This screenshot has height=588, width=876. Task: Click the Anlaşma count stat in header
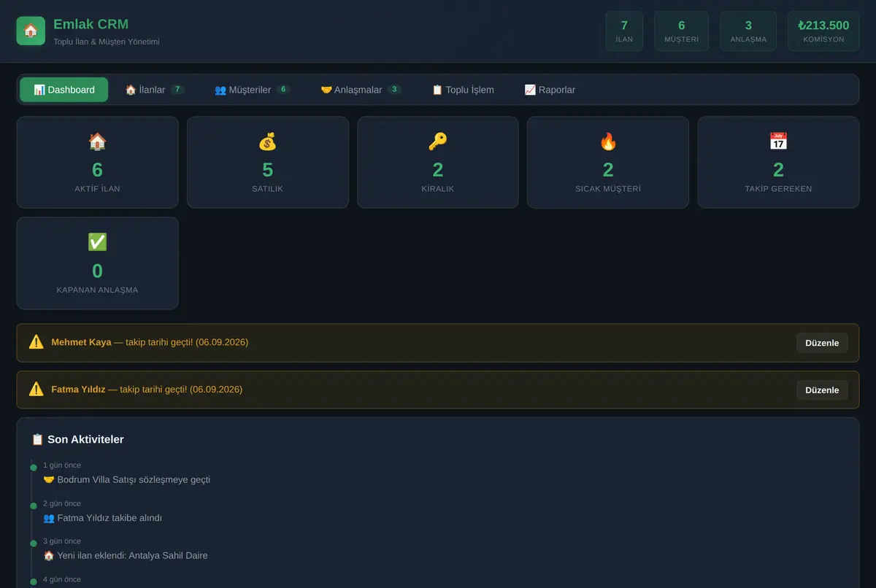click(748, 31)
